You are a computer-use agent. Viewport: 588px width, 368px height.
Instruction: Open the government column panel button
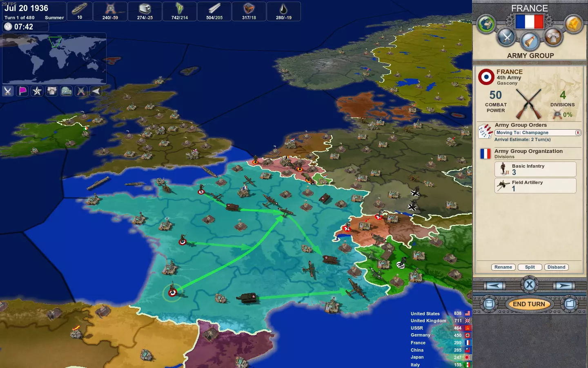coord(553,37)
